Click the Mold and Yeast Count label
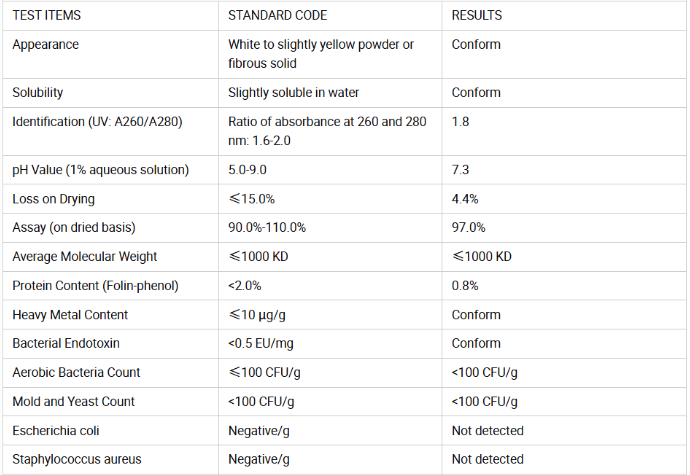 click(73, 402)
